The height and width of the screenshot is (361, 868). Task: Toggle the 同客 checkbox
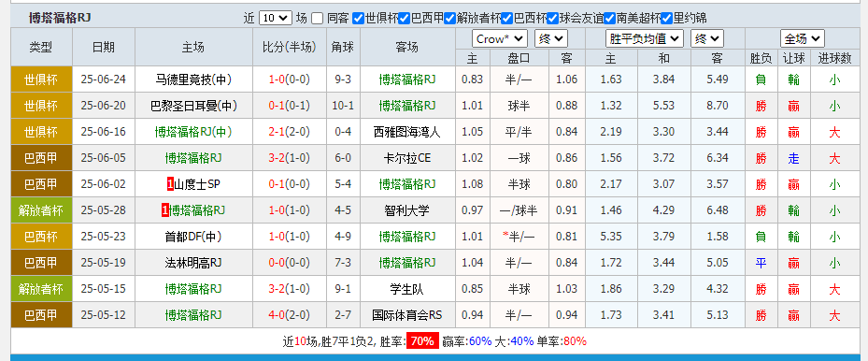point(317,19)
